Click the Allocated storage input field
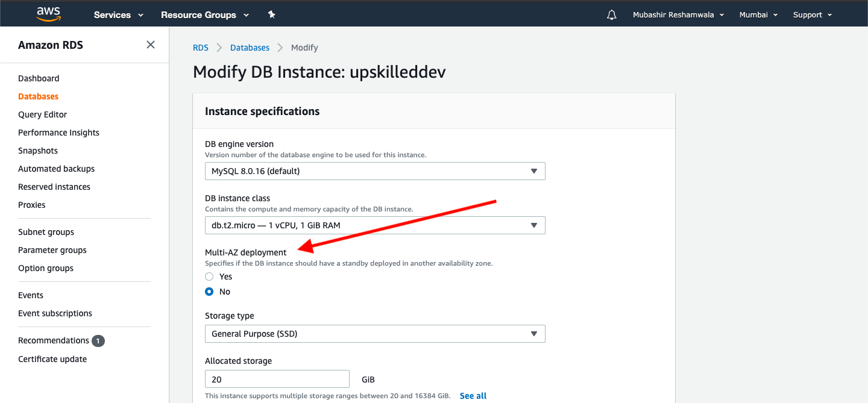The image size is (868, 403). tap(277, 379)
